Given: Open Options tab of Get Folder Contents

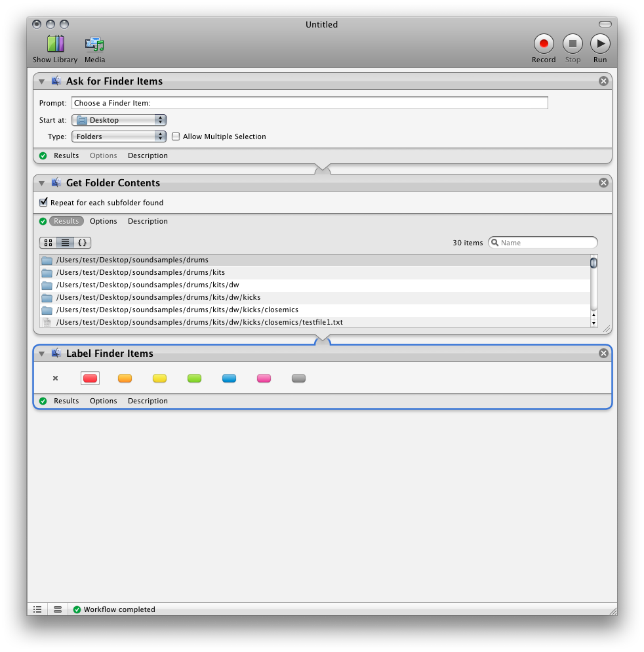Looking at the screenshot, I should pyautogui.click(x=103, y=221).
